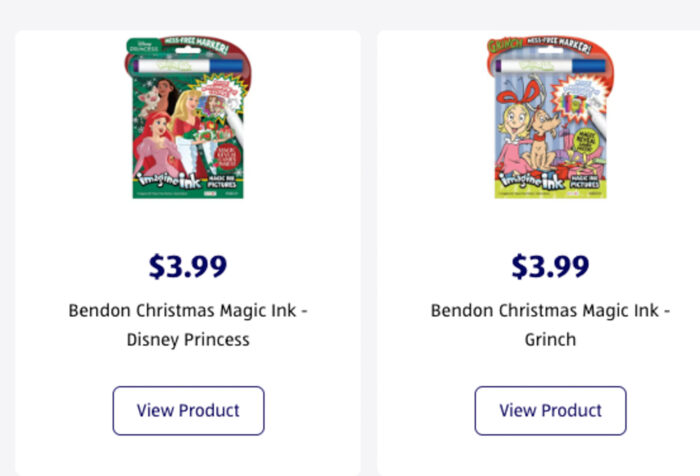
Task: Click the marker pen on the Grinch package
Action: click(552, 66)
